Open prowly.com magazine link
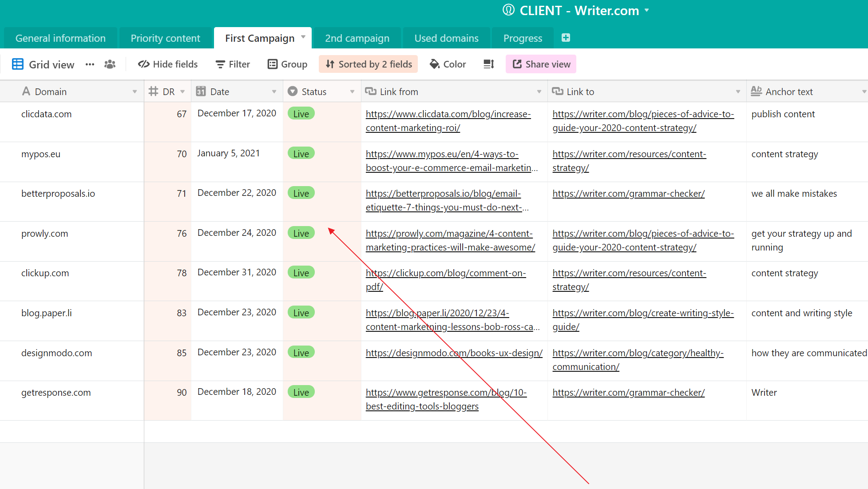The width and height of the screenshot is (868, 489). click(x=450, y=240)
